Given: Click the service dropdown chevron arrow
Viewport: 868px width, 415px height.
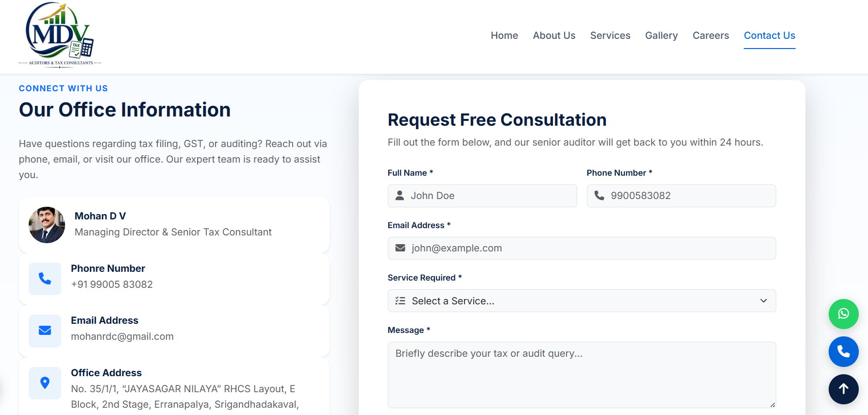Looking at the screenshot, I should [764, 301].
